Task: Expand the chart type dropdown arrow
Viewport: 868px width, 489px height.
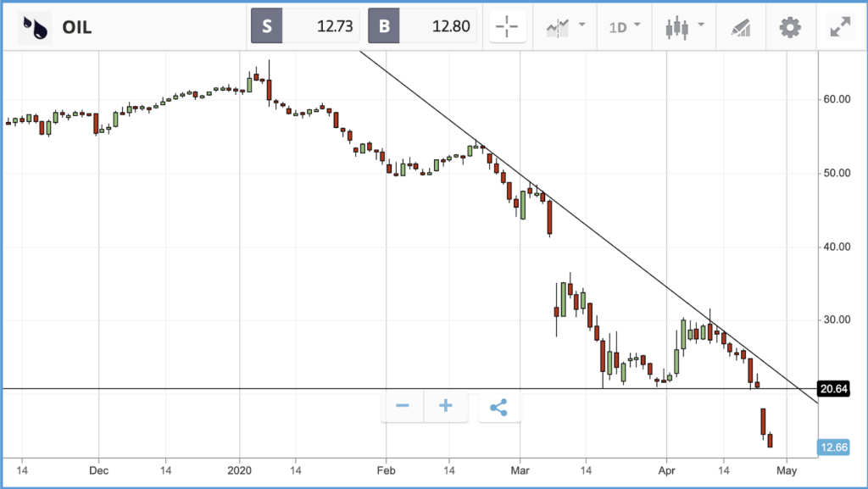Action: [x=701, y=25]
